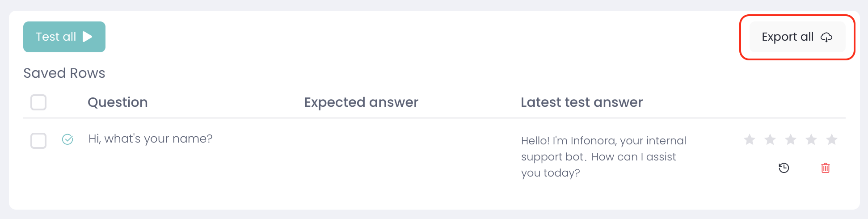
Task: Click the green checkmark status icon
Action: 67,140
